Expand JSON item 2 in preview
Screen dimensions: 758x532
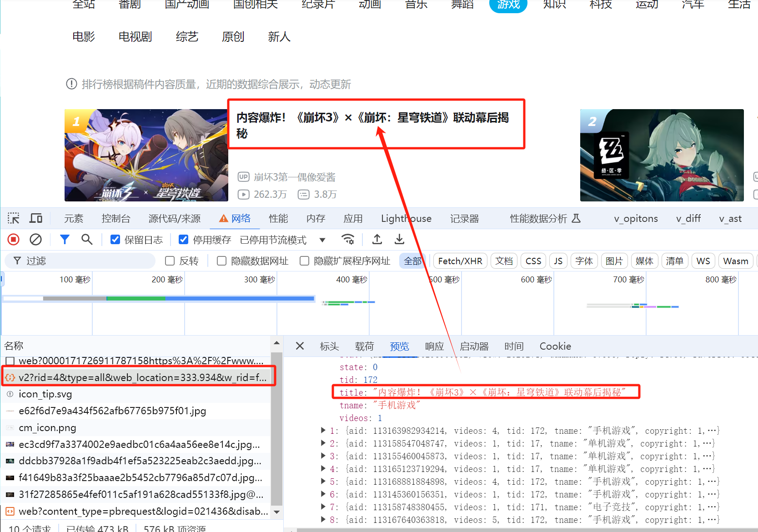click(x=323, y=443)
